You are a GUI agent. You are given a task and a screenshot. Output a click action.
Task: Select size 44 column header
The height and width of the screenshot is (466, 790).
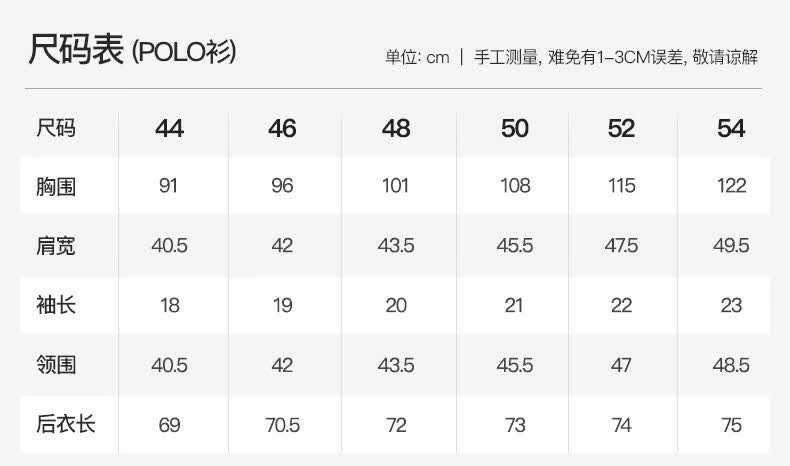(169, 128)
